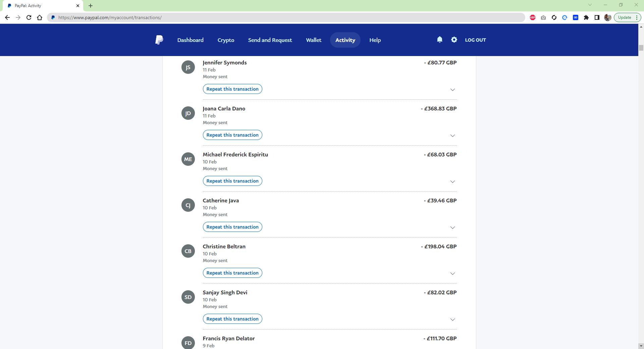This screenshot has height=349, width=644.
Task: Navigate back with the browser arrow
Action: (x=7, y=17)
